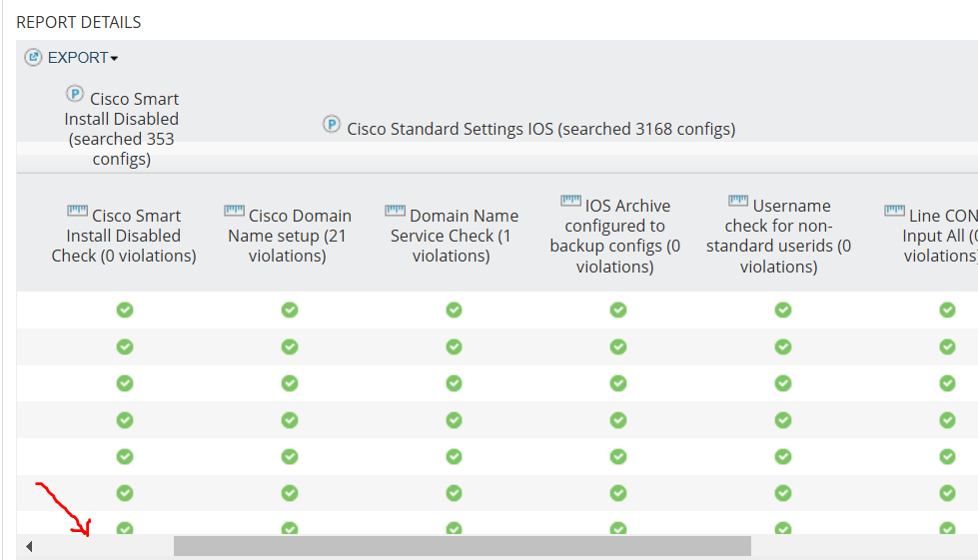Click second-row green check under Cisco Smart Install

click(x=125, y=346)
